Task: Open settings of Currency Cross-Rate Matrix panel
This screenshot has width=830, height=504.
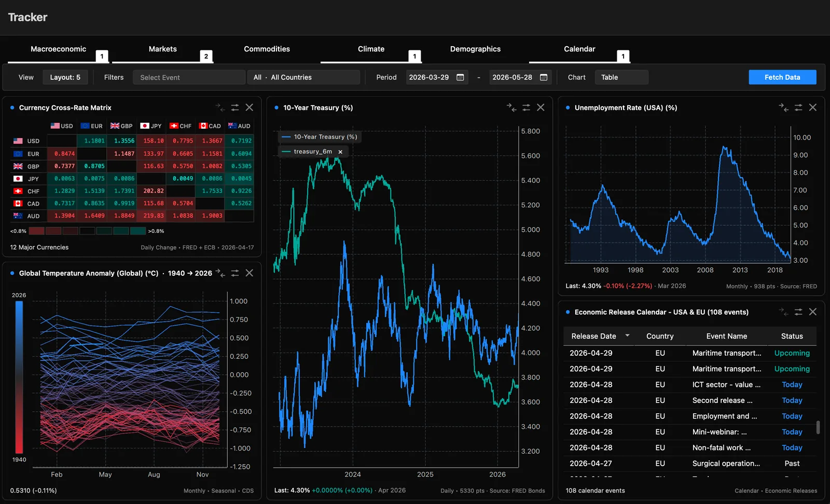Action: pos(235,107)
